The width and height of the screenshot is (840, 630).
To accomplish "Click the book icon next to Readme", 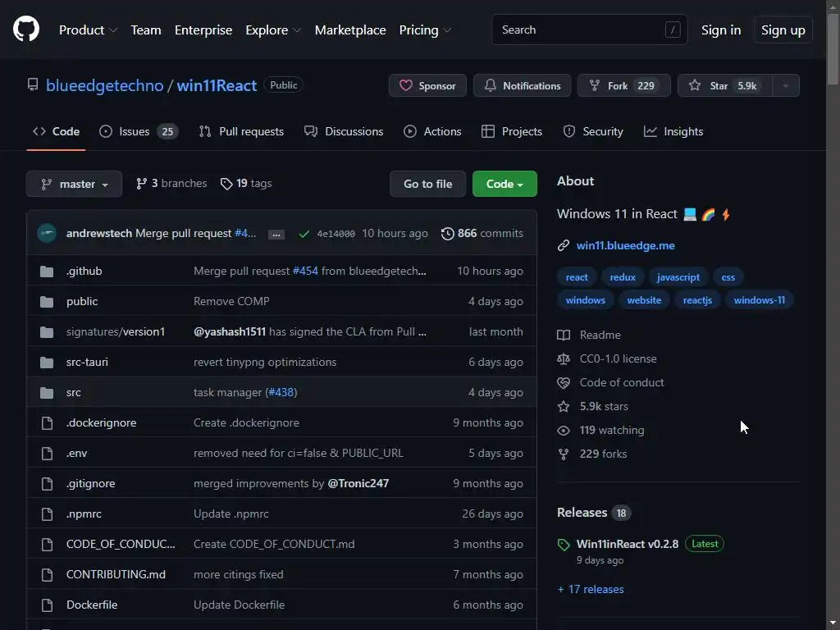I will pyautogui.click(x=564, y=335).
